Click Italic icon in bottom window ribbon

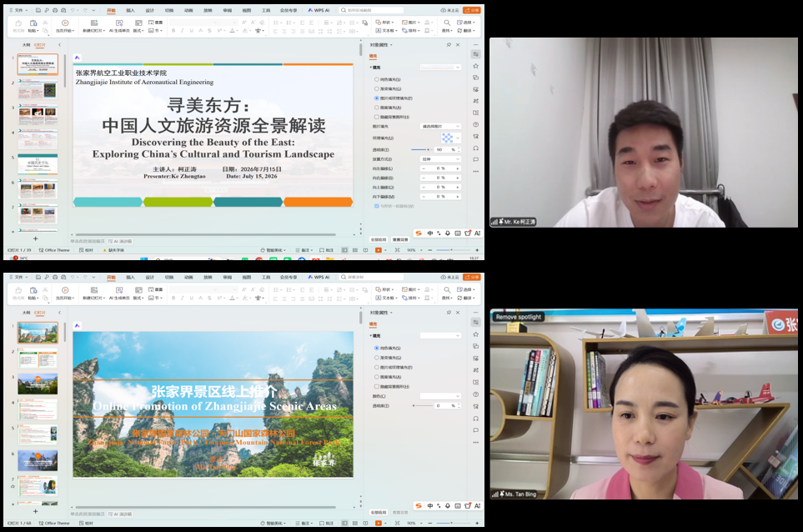pos(183,298)
